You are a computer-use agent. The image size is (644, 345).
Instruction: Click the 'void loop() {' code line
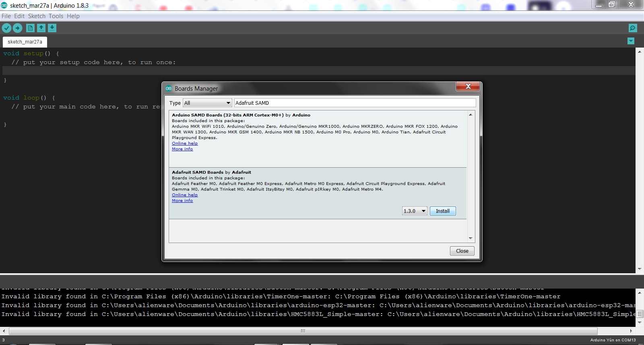tap(29, 98)
